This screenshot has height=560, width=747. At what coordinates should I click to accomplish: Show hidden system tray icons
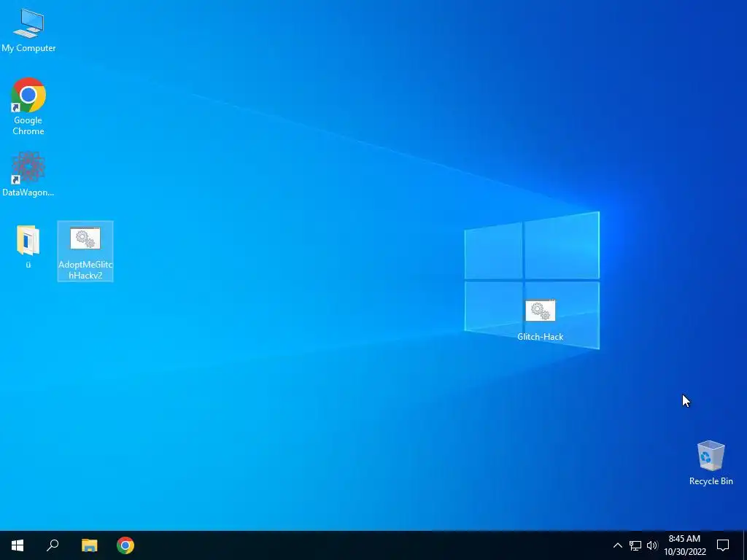(x=617, y=545)
